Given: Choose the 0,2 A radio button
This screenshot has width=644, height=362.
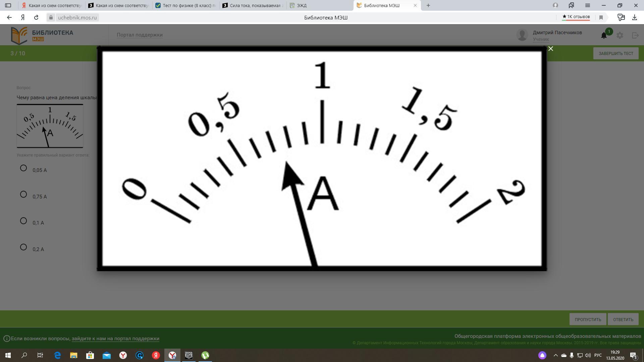Looking at the screenshot, I should click(x=23, y=247).
